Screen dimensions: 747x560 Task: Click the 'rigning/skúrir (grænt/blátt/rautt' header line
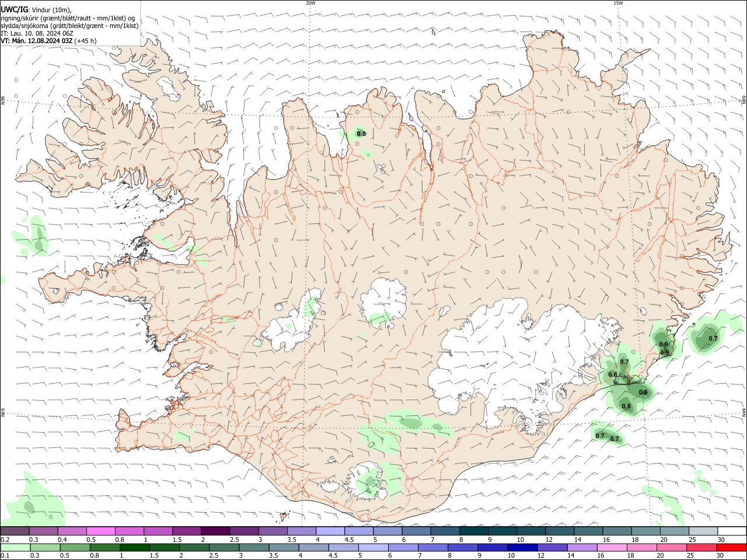click(69, 17)
